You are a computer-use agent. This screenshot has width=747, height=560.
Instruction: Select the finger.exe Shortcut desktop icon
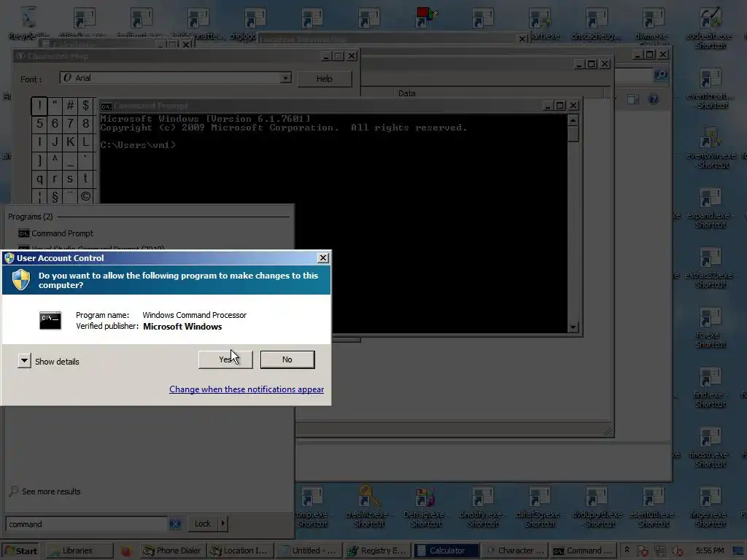[x=711, y=507]
